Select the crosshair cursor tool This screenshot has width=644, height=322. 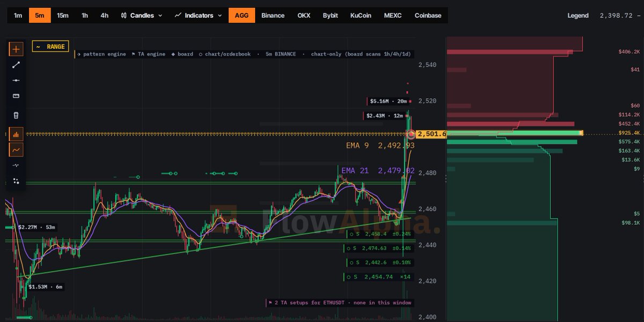coord(16,49)
